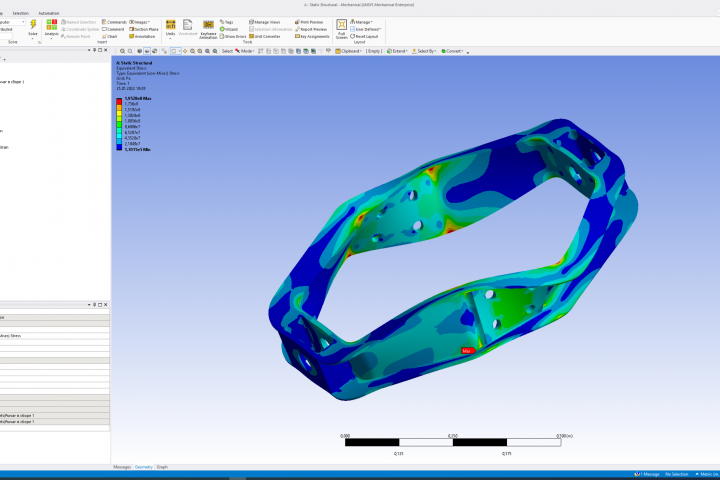Open the selection Mode dropdown
Screen dimensions: 720x480
pos(245,51)
